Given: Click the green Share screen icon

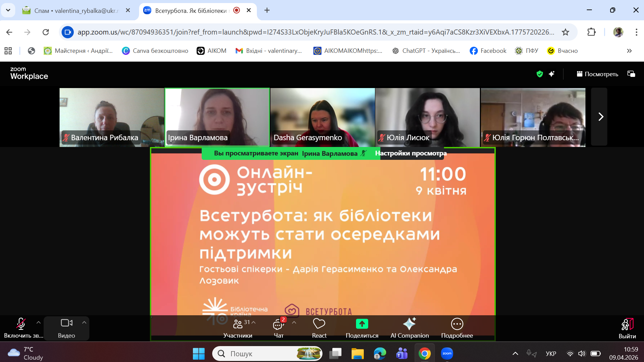Looking at the screenshot, I should pyautogui.click(x=362, y=324).
